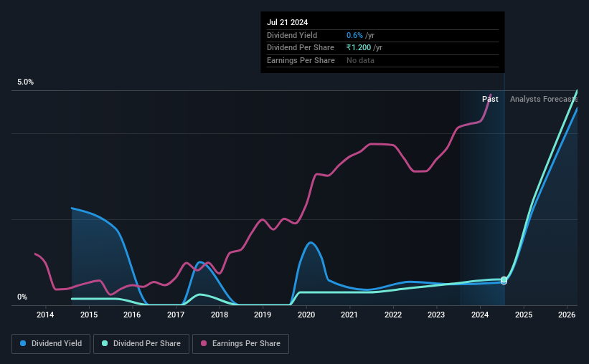This screenshot has height=364, width=589.
Task: Select the Analysts Forecasts section label
Action: pyautogui.click(x=544, y=99)
